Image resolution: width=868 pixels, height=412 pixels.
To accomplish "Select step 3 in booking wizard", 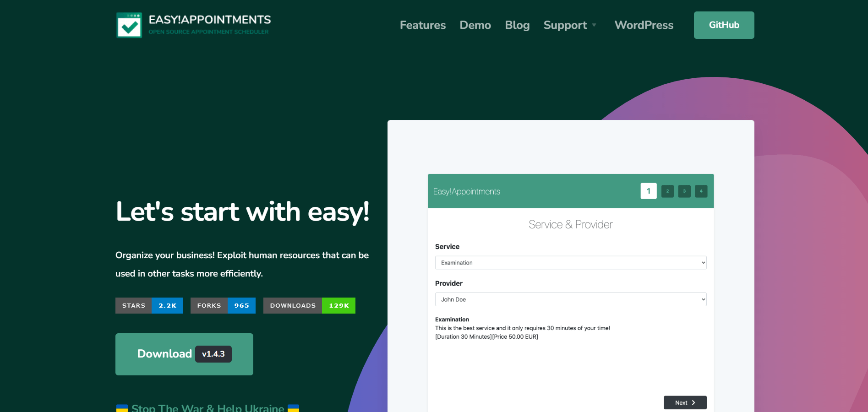I will click(x=684, y=191).
